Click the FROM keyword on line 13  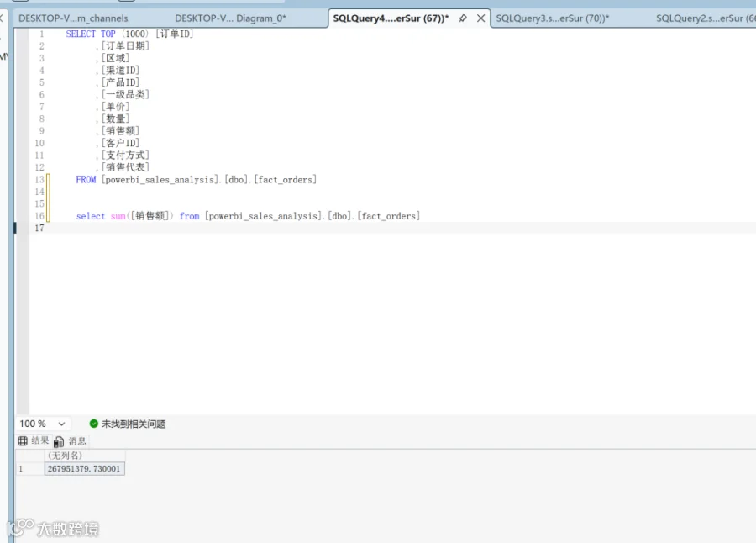[86, 180]
